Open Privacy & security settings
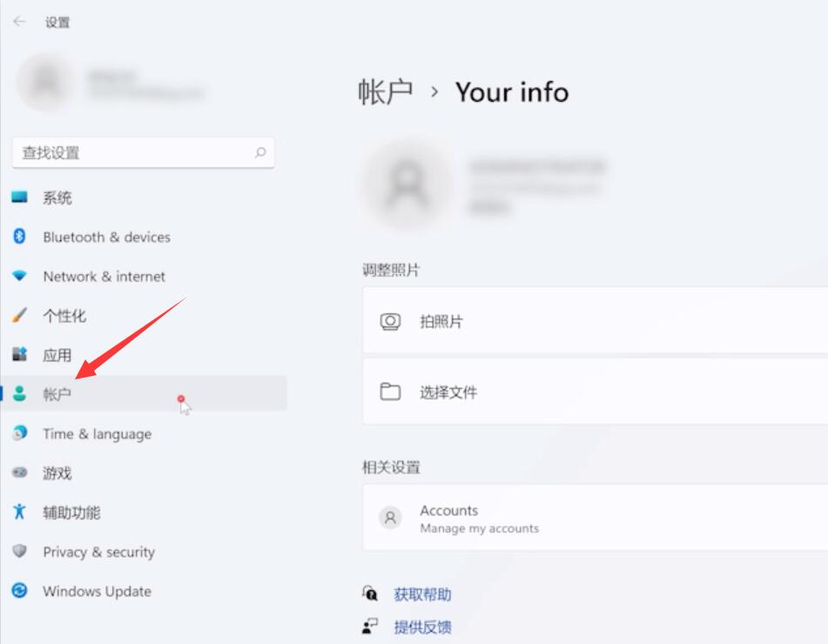 point(144,551)
